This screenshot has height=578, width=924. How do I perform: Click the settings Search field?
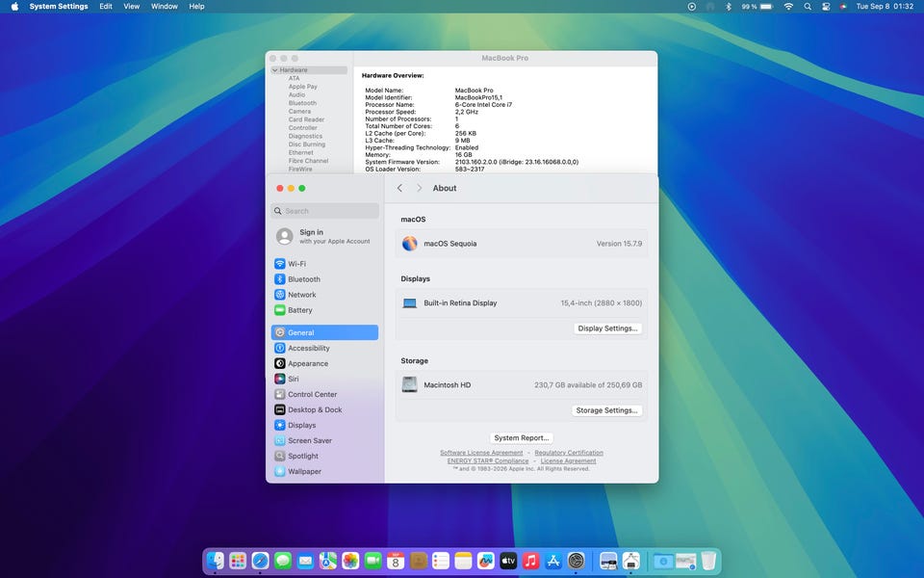[x=324, y=211]
